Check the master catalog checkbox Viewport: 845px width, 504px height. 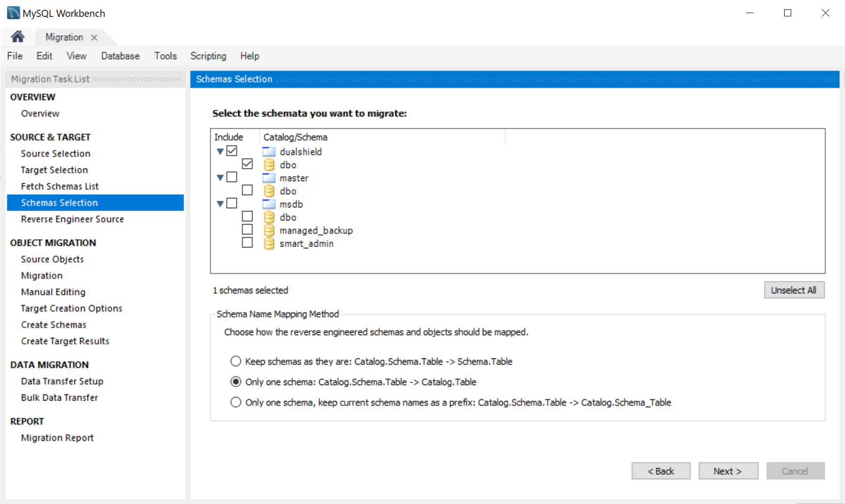click(x=232, y=177)
